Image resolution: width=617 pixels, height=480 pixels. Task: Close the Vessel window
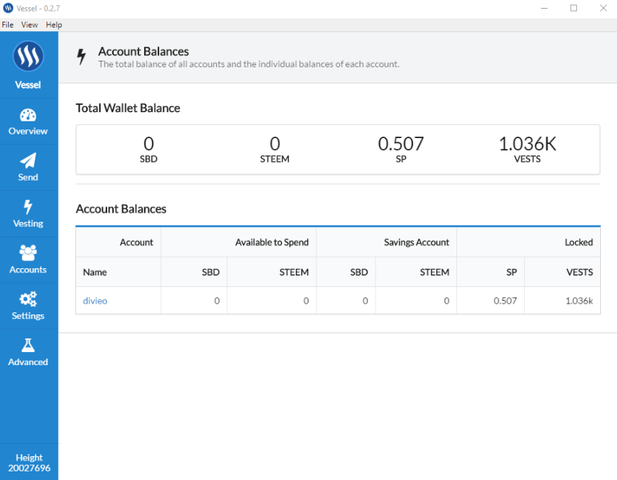[x=603, y=8]
